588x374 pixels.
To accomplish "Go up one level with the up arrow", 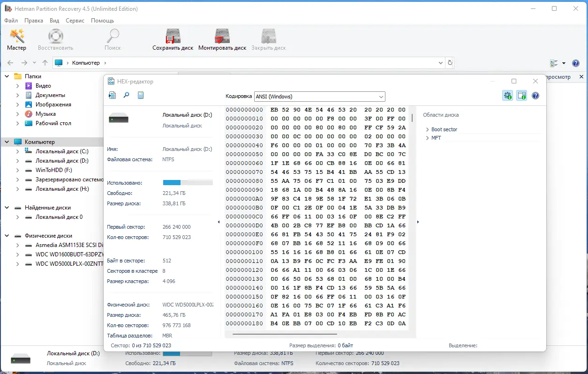I will (45, 63).
